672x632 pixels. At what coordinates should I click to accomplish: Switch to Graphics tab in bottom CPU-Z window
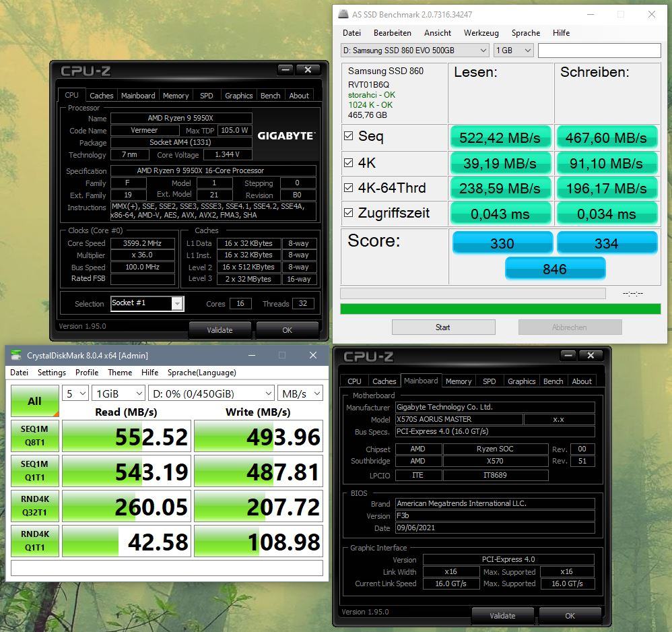point(522,381)
